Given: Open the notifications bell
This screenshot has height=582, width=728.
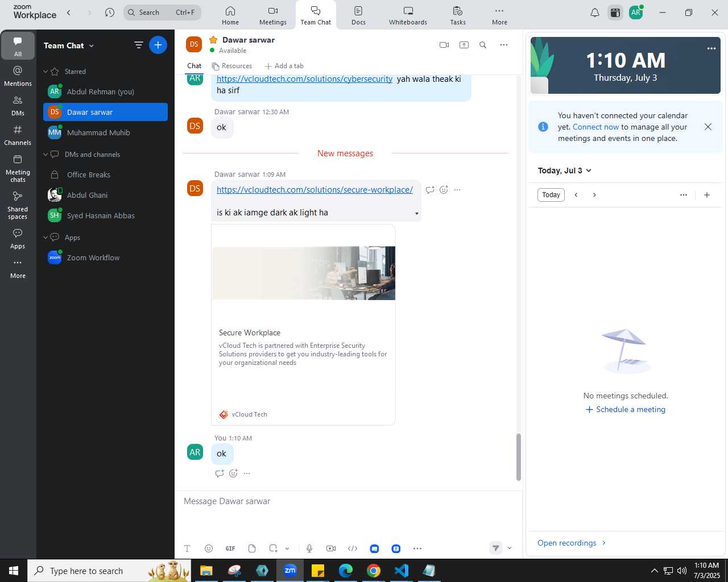Looking at the screenshot, I should (595, 13).
